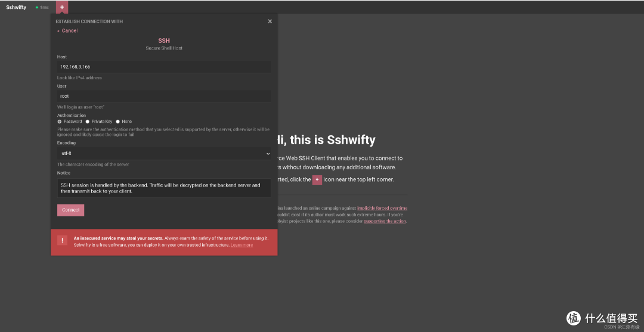Screen dimensions: 644x332
Task: Expand the Encoding utf-8 dropdown
Action: click(164, 154)
